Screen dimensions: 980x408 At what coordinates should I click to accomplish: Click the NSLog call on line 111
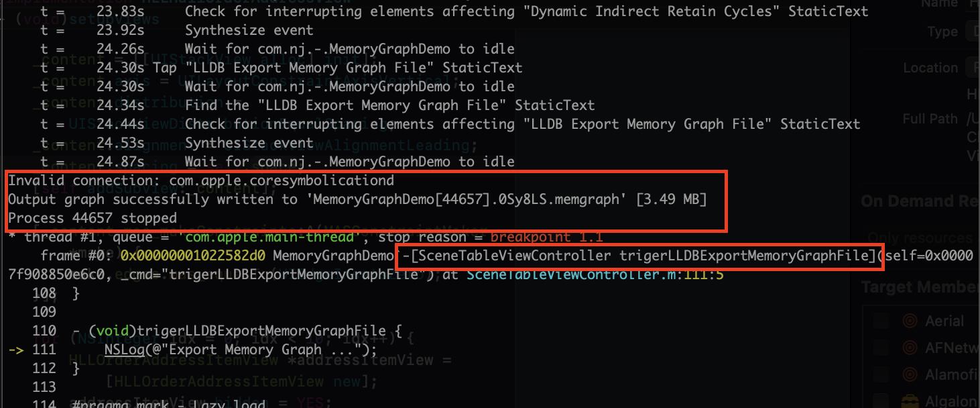pos(121,350)
